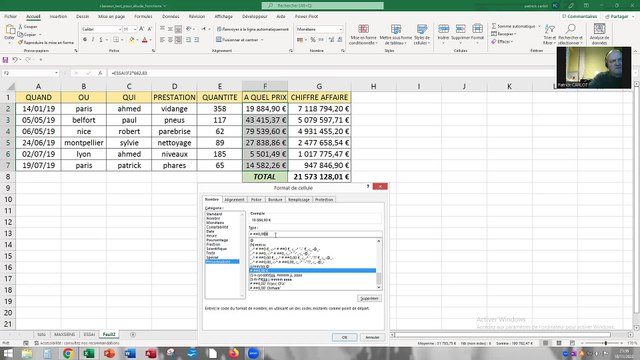Click Annuler in Format de cellule
This screenshot has width=640, height=360.
pos(372,337)
